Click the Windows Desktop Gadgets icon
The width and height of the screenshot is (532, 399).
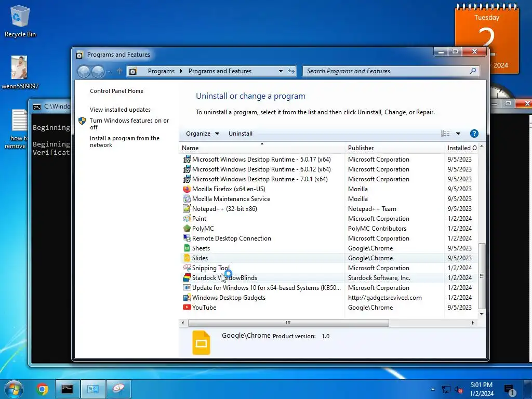pos(187,298)
